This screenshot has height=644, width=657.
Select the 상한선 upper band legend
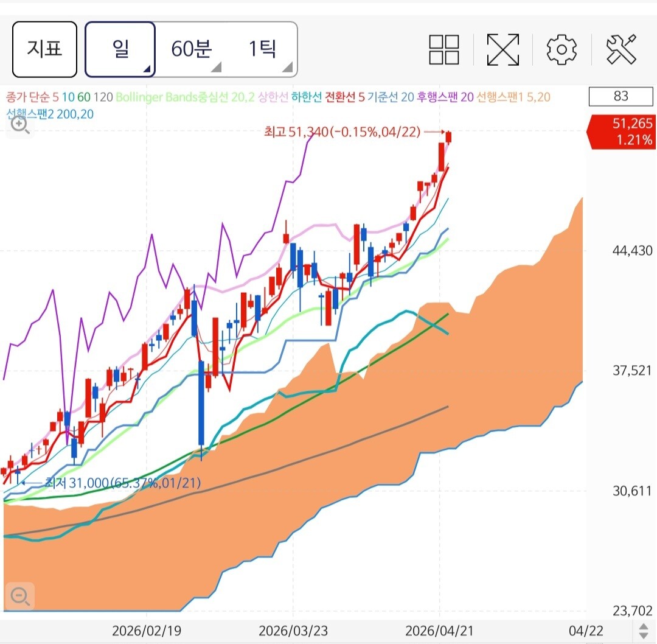pos(273,97)
